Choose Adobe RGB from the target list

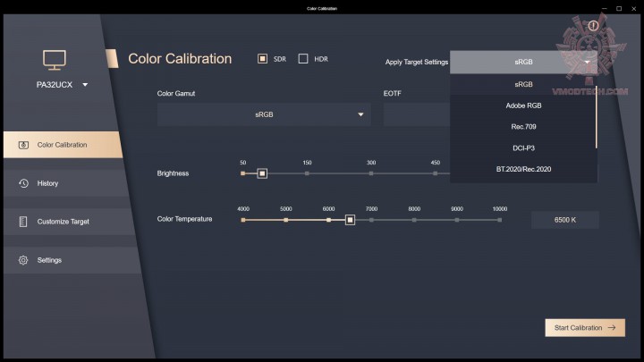[523, 105]
